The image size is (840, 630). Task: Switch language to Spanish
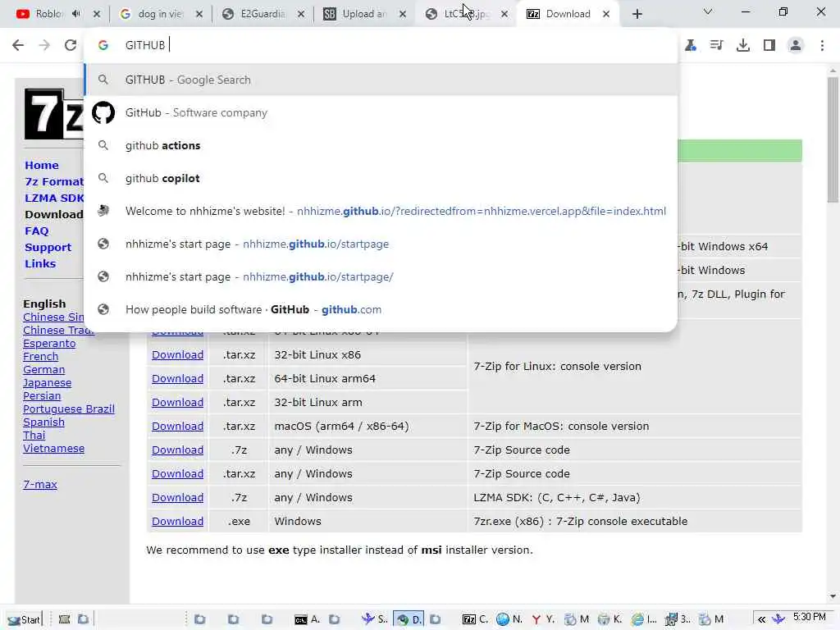[x=44, y=422]
